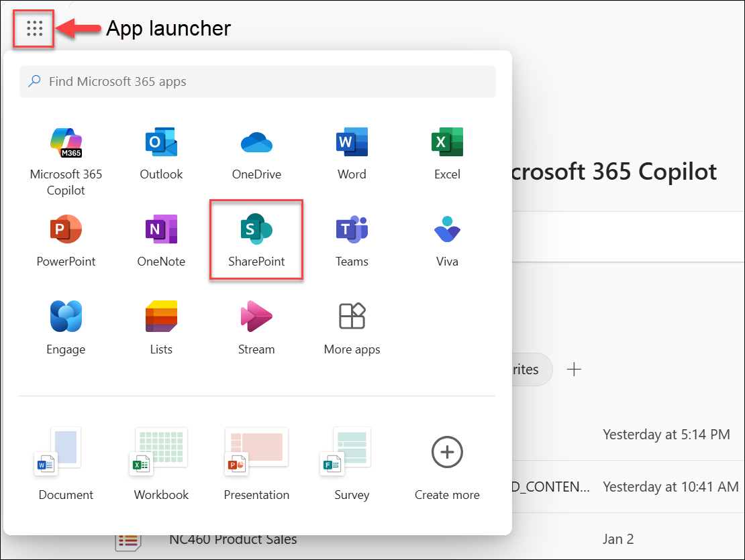
Task: Open Stream
Action: [x=256, y=328]
